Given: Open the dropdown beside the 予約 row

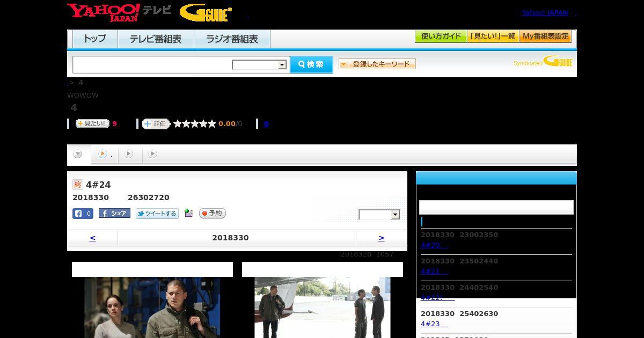Looking at the screenshot, I should click(x=379, y=215).
